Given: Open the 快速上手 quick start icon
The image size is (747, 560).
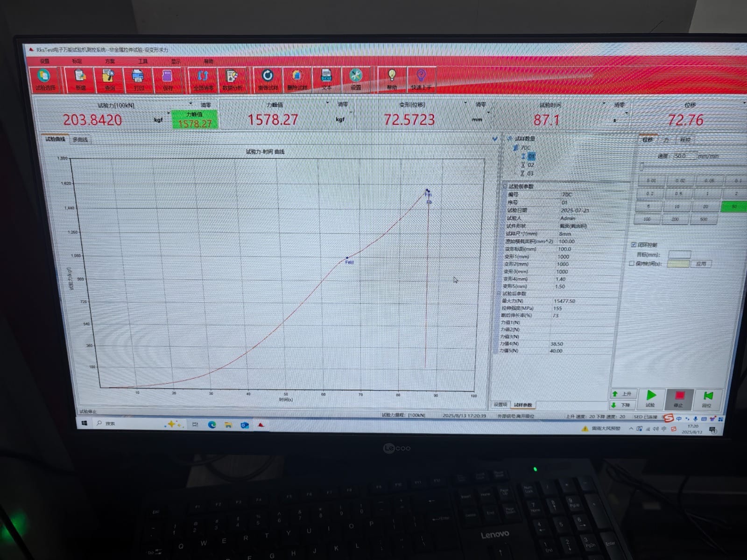Looking at the screenshot, I should click(x=421, y=79).
